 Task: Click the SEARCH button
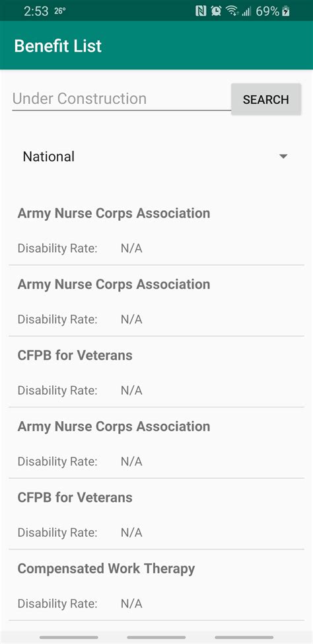pyautogui.click(x=266, y=99)
